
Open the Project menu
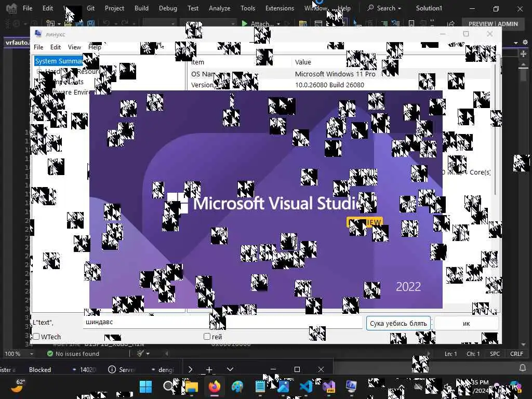(x=114, y=8)
